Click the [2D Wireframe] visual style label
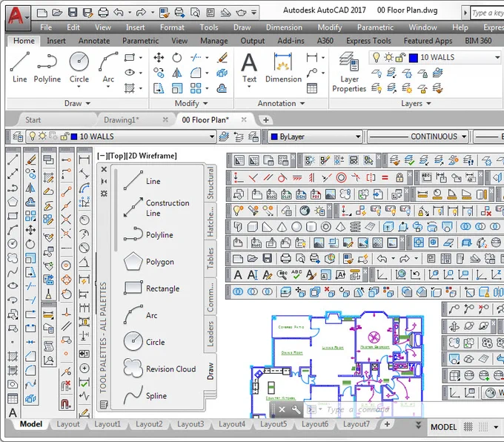Viewport: 504px width, 442px height. pos(151,156)
